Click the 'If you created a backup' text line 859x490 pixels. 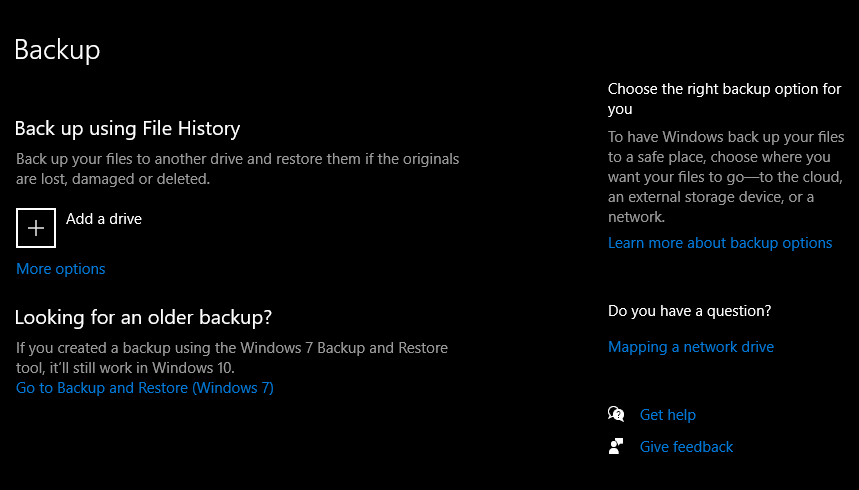click(232, 348)
